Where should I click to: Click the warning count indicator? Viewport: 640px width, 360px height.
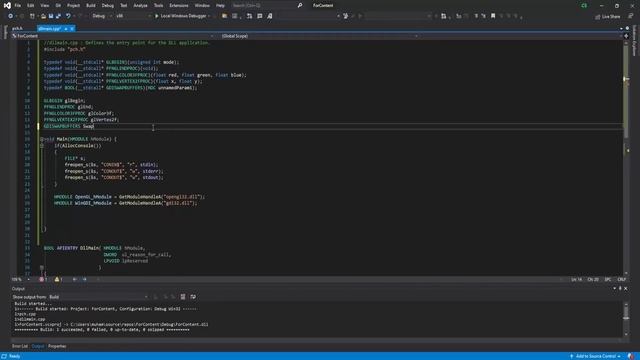coord(58,280)
